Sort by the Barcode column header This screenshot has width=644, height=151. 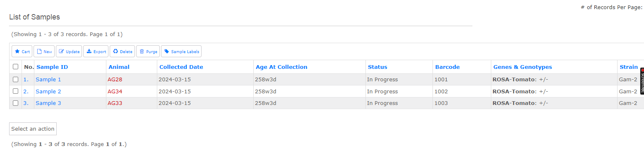[x=447, y=67]
